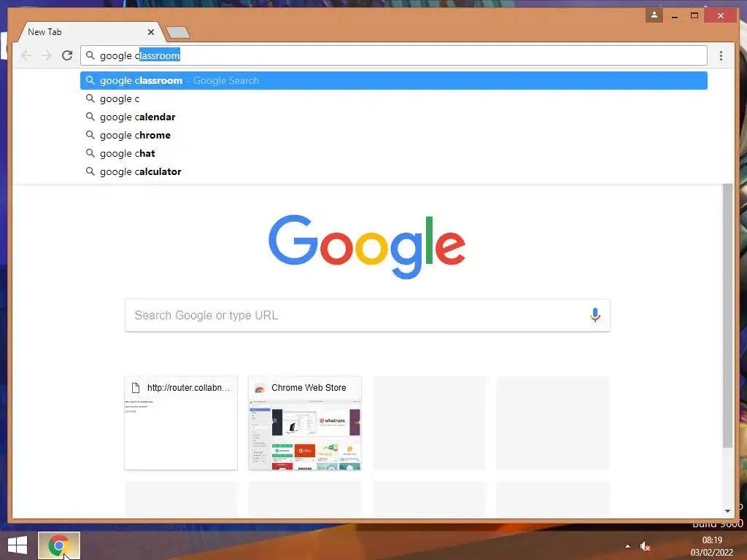Choose the google classroom Google Search suggestion
747x560 pixels.
(393, 80)
